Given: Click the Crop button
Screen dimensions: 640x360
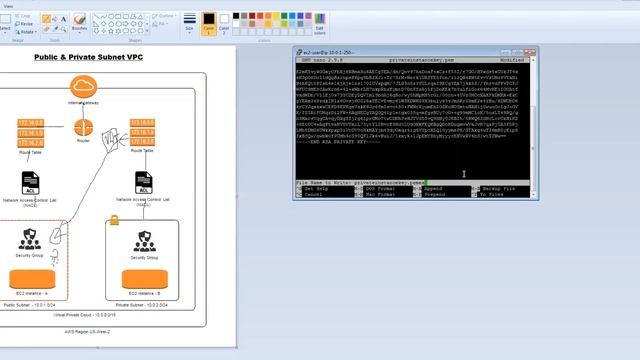Looking at the screenshot, I should coord(23,16).
